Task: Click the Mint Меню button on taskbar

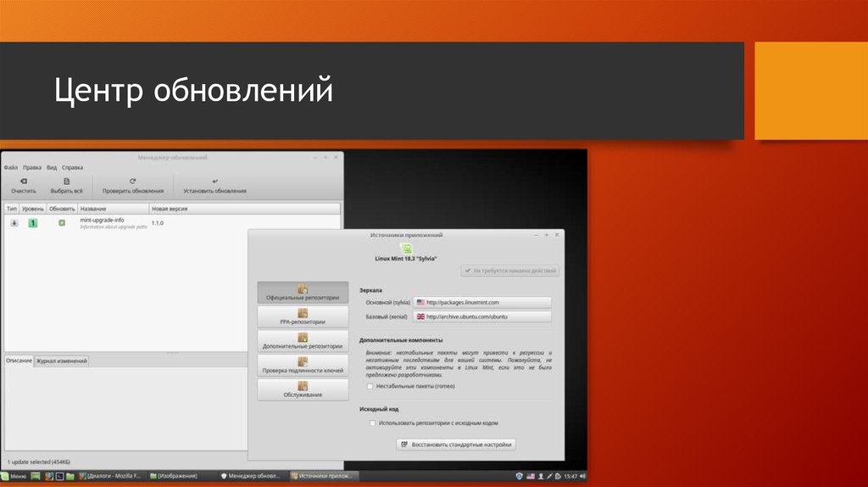Action: pyautogui.click(x=14, y=476)
